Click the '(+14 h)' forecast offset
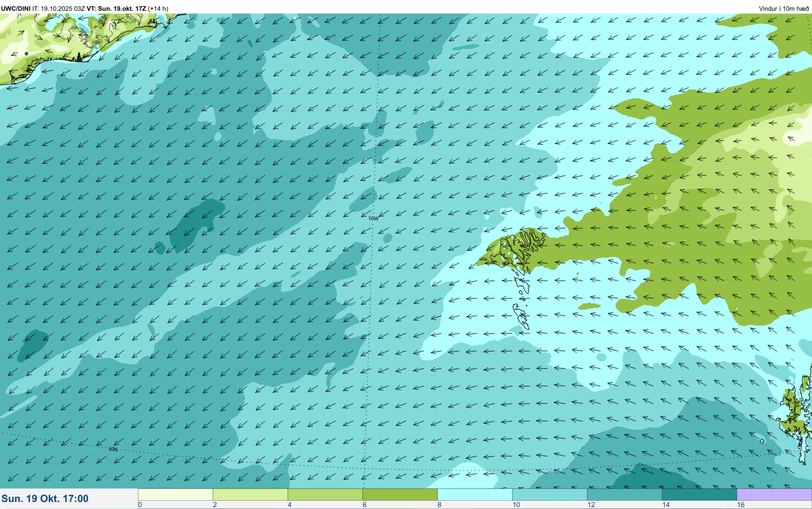This screenshot has height=509, width=812. pyautogui.click(x=158, y=8)
